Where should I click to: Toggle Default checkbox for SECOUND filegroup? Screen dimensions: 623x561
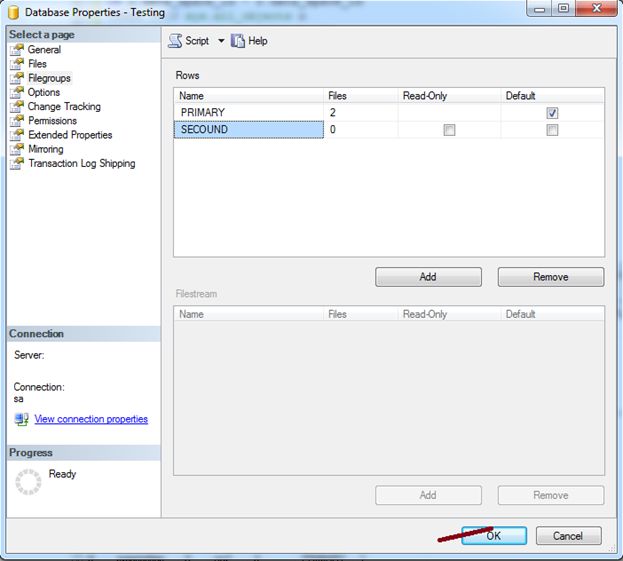tap(552, 130)
